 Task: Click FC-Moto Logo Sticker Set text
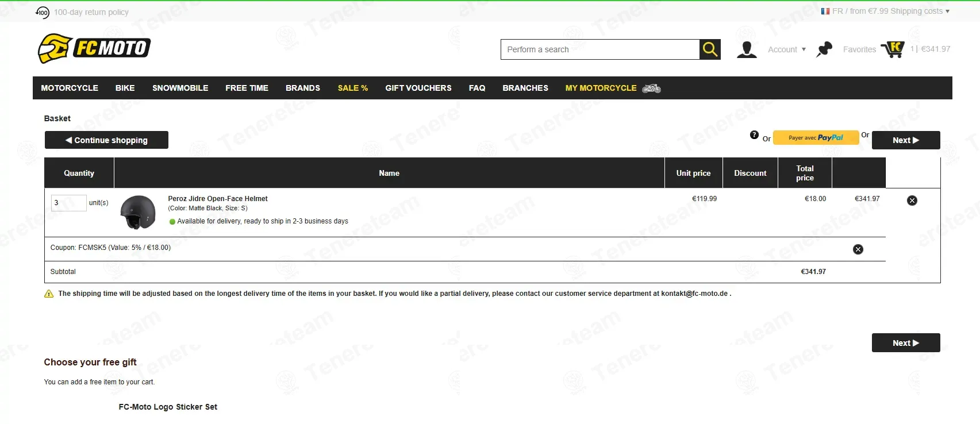[x=168, y=407]
